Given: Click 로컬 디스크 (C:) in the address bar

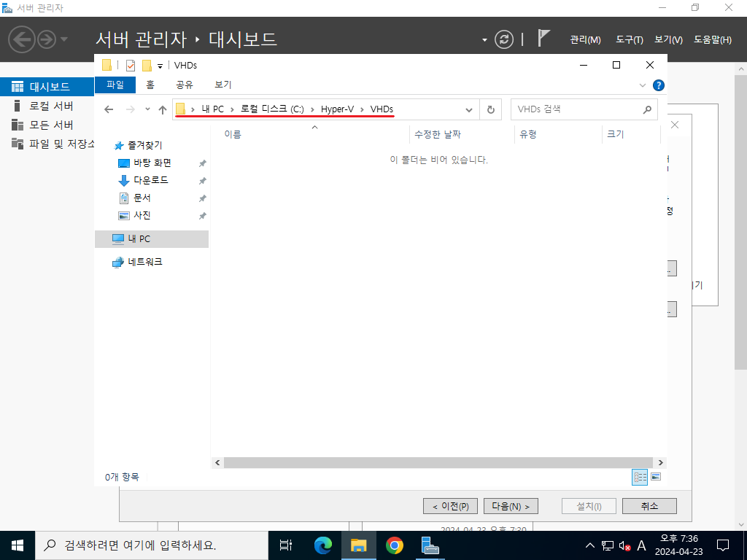Looking at the screenshot, I should coord(272,109).
